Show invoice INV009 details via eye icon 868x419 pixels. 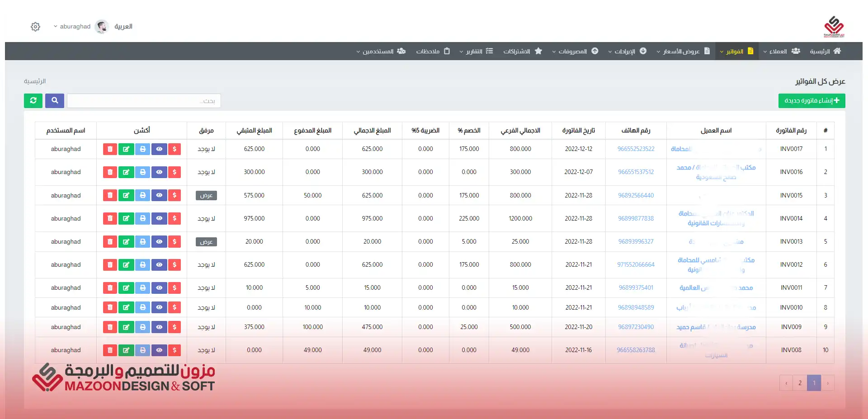pyautogui.click(x=159, y=327)
